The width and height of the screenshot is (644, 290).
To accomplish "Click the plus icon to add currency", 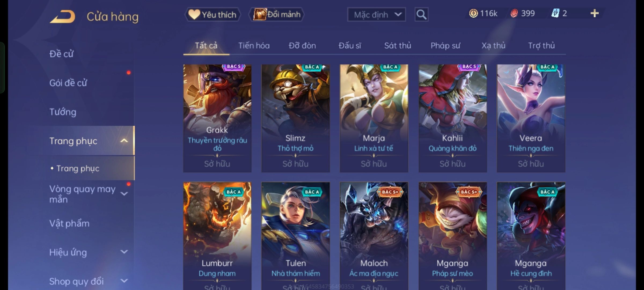I will point(595,13).
